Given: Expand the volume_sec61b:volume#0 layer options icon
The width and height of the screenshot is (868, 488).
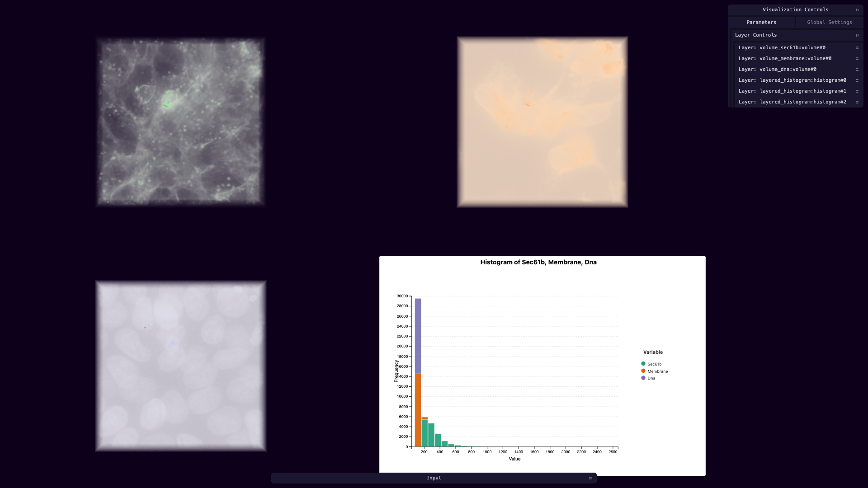Looking at the screenshot, I should (857, 48).
